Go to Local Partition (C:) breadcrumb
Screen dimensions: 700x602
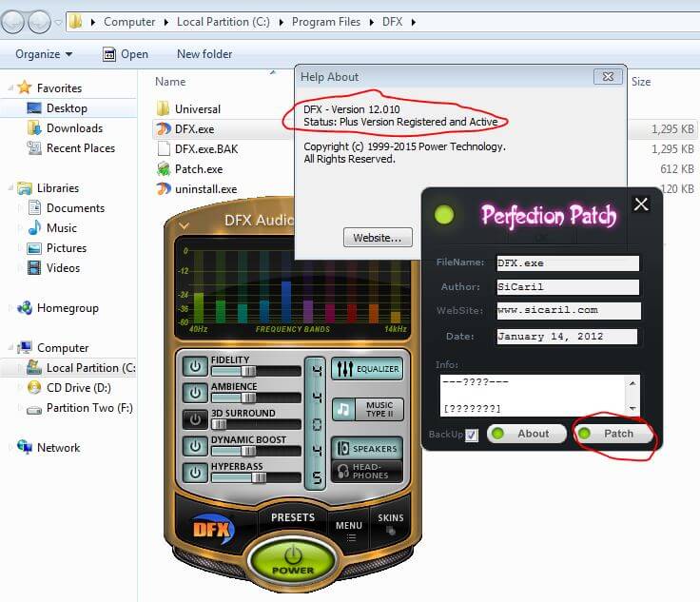(224, 22)
